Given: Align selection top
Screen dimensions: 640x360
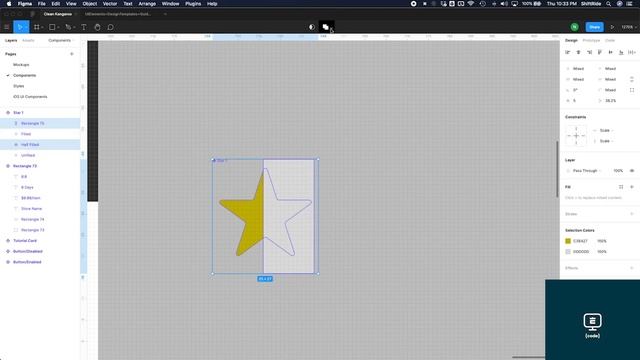Looking at the screenshot, I should point(600,52).
